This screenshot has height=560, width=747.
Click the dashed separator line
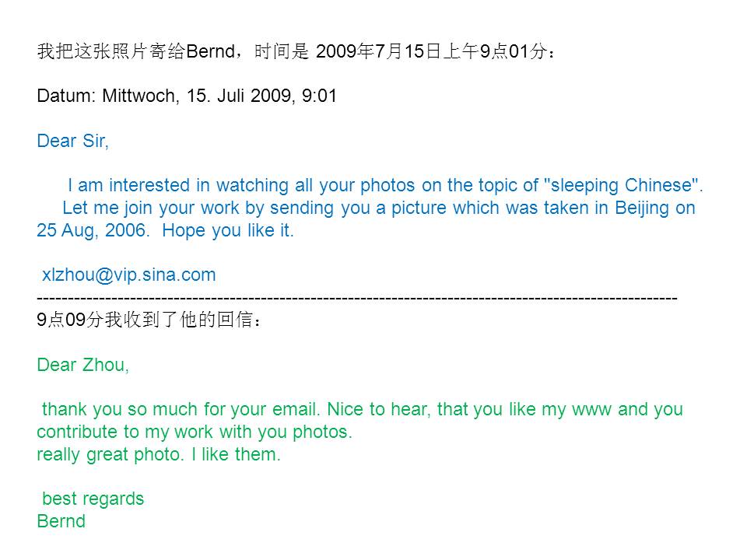(357, 299)
